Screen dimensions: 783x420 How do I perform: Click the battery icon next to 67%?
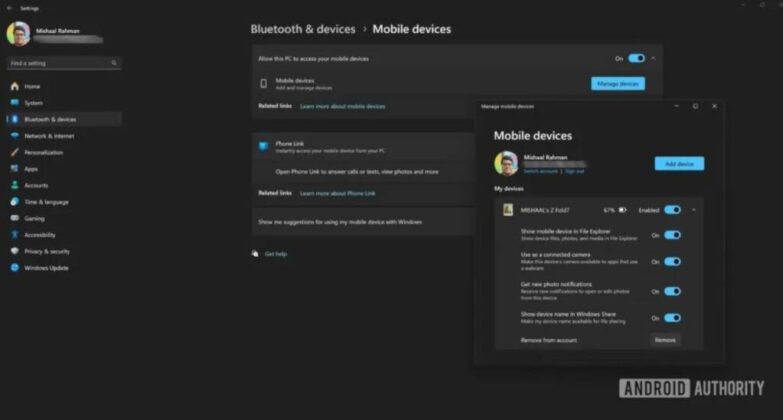click(623, 210)
